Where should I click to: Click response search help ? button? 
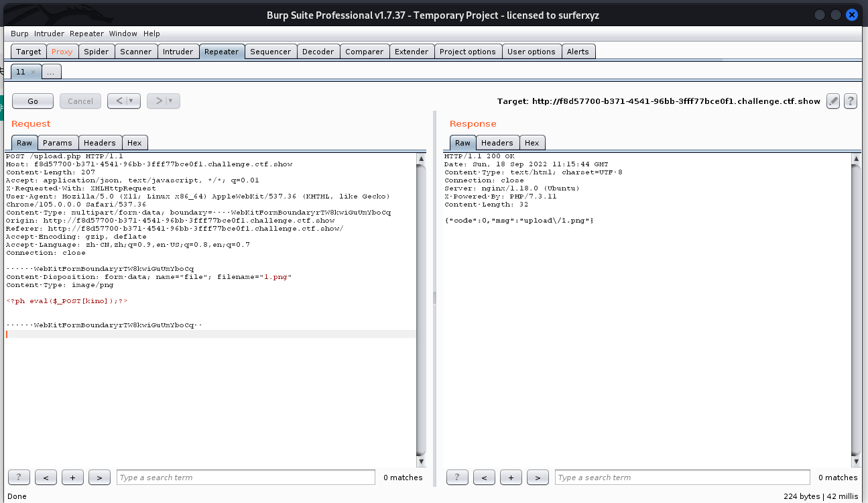point(457,478)
